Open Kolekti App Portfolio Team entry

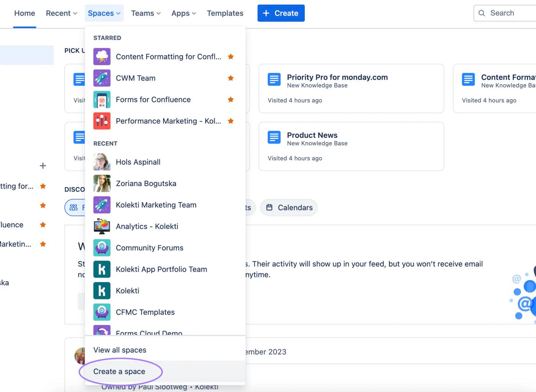click(x=165, y=269)
